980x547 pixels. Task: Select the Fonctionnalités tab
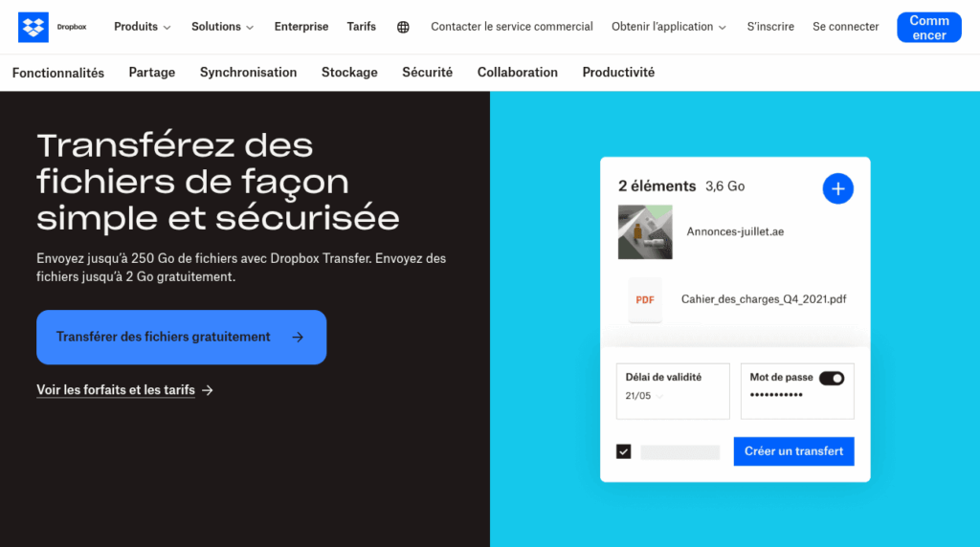pos(58,73)
